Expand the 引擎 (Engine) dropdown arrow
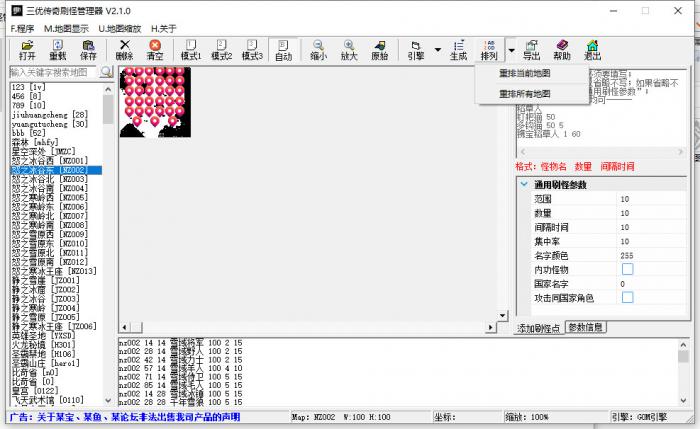Screen dimensions: 700x429 [x=438, y=50]
